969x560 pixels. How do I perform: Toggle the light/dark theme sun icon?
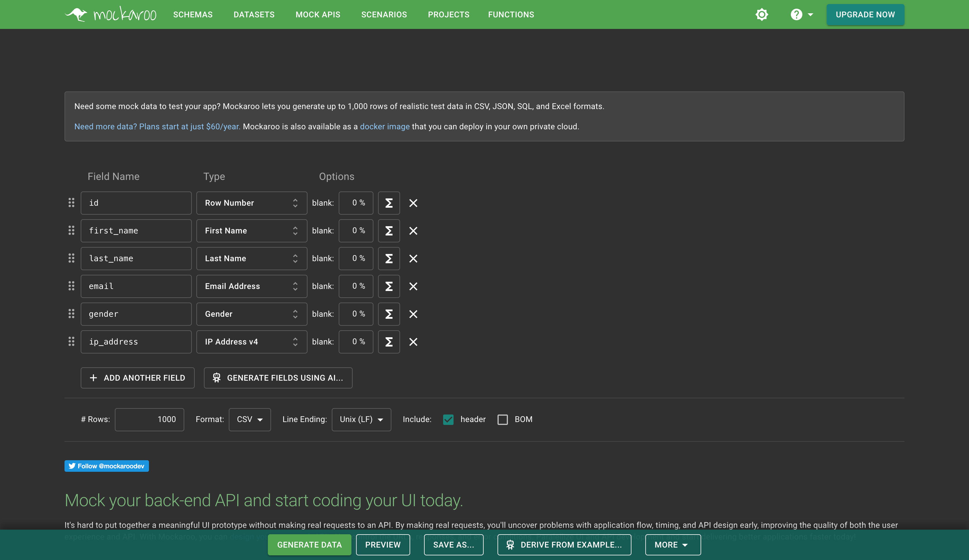(761, 15)
